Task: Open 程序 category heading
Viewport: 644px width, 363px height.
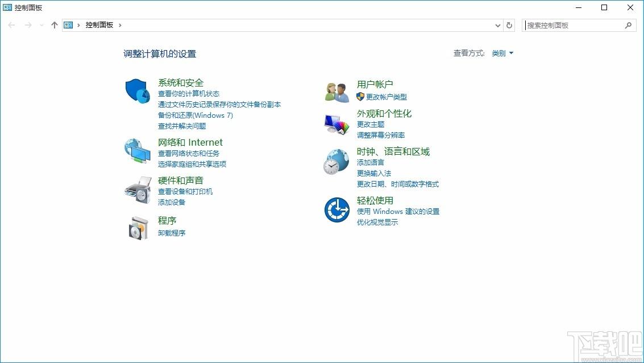Action: (167, 220)
